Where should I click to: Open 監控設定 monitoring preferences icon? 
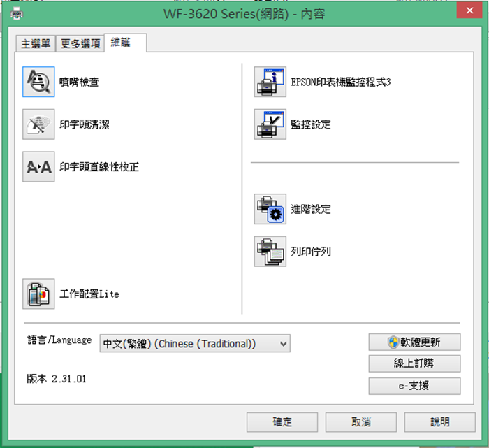(x=270, y=124)
